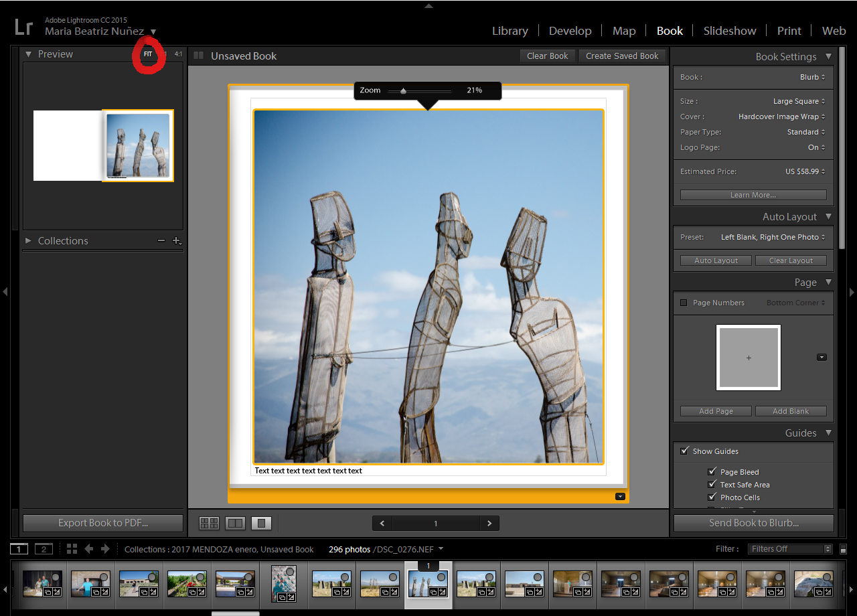Switch to Multi-Page View grid icon
The height and width of the screenshot is (616, 857).
(210, 523)
